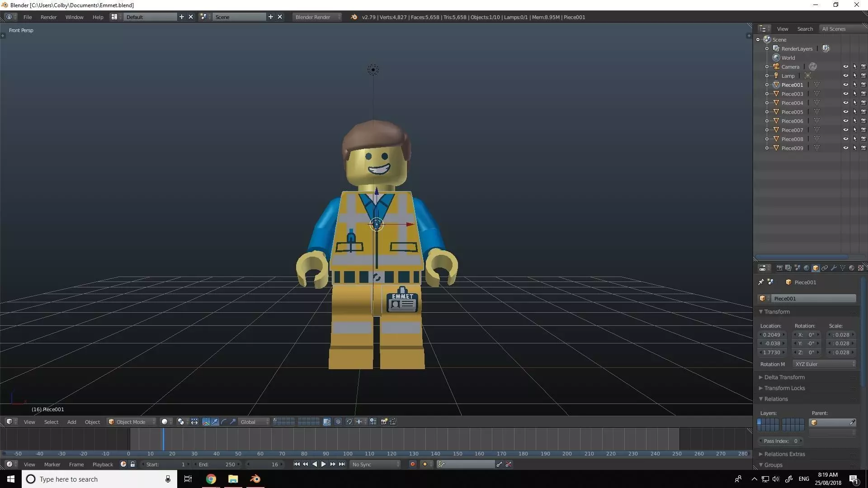Open the Add menu in viewport header
This screenshot has height=488, width=868.
[71, 422]
